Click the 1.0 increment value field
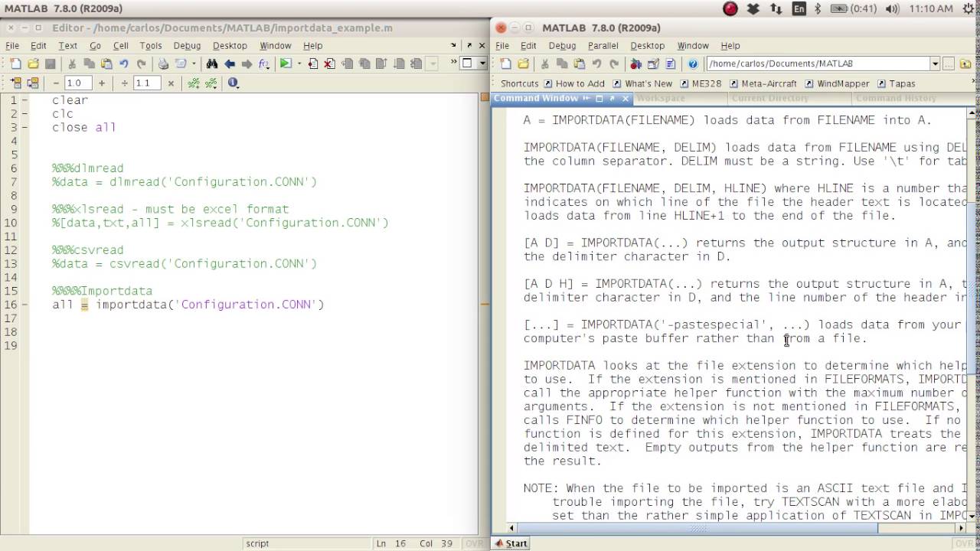The height and width of the screenshot is (551, 980). tap(79, 83)
